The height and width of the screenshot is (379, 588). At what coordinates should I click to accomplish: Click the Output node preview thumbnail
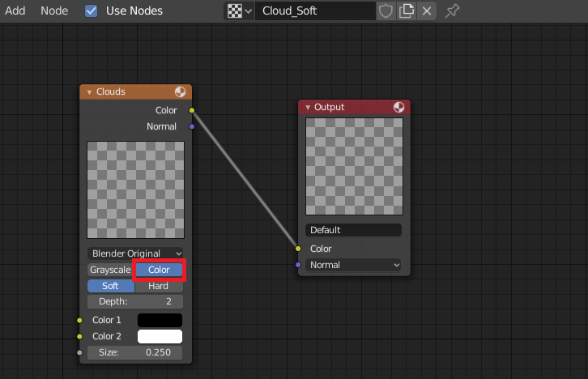355,167
